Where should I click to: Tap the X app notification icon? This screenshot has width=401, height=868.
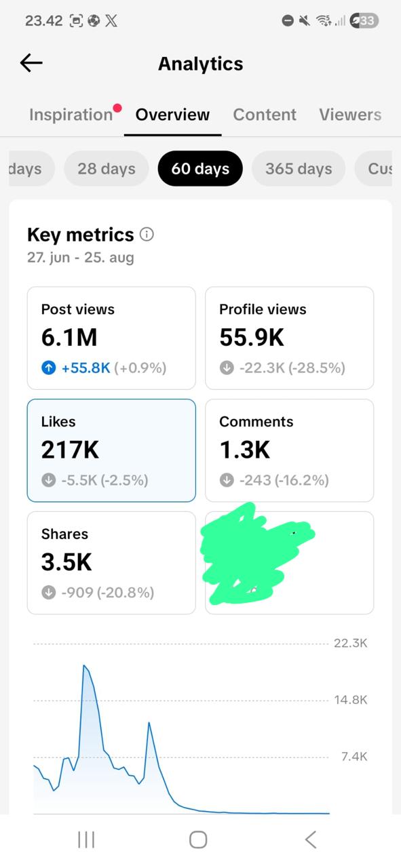coord(111,20)
